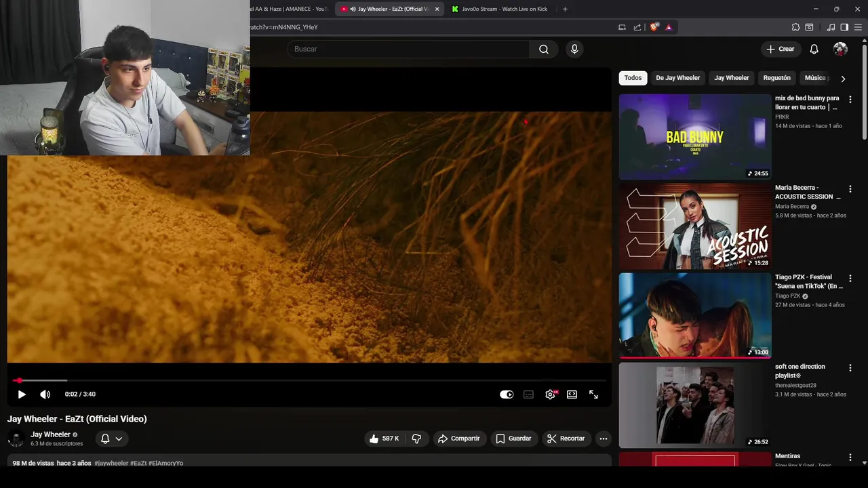Play the Jay Wheeler EaZt video
868x488 pixels.
tap(22, 394)
